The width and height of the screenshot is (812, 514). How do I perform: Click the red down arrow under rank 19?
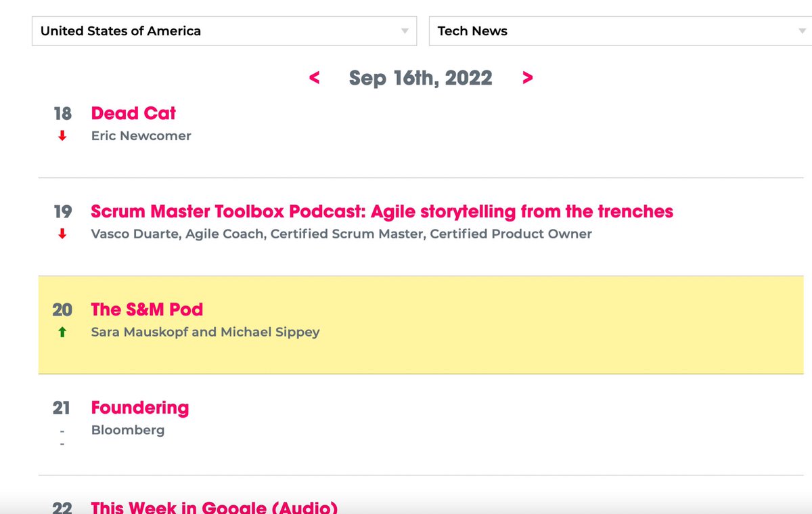(x=62, y=234)
